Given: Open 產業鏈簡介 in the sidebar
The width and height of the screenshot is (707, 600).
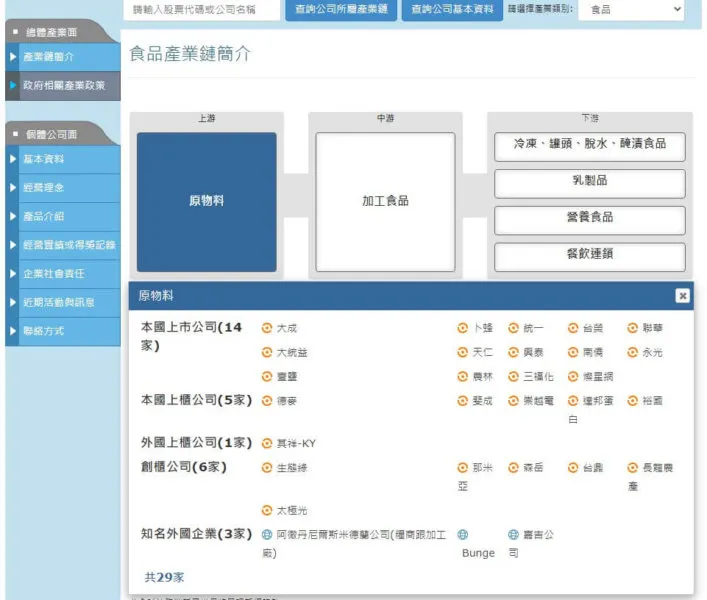Looking at the screenshot, I should pyautogui.click(x=63, y=57).
